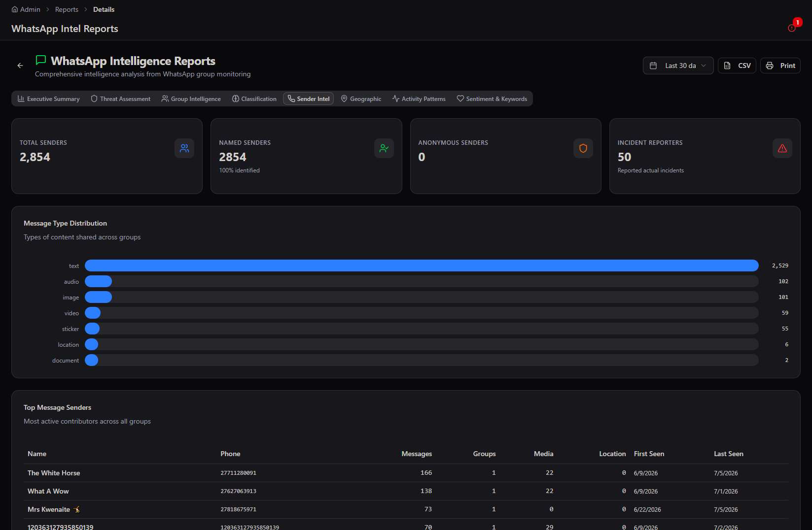Click the First Seen column header
Viewport: 812px width, 530px height.
[x=649, y=454]
